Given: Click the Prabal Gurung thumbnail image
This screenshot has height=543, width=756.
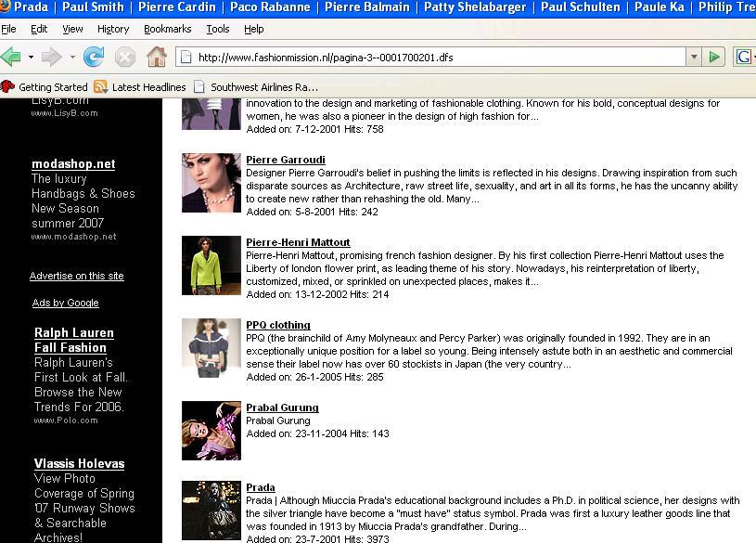Looking at the screenshot, I should tap(211, 431).
